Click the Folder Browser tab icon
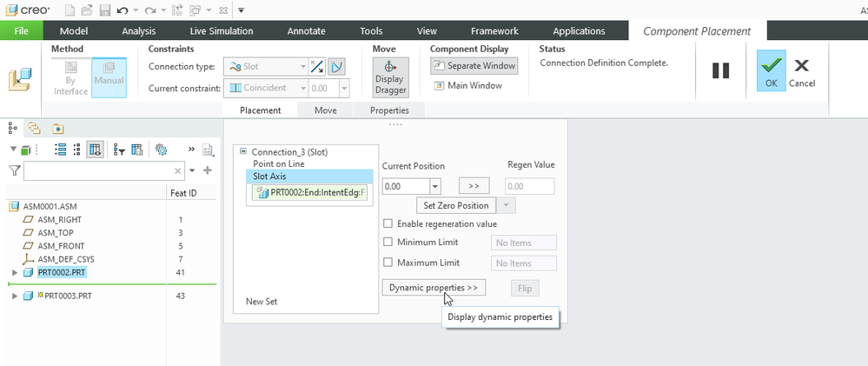 point(35,129)
